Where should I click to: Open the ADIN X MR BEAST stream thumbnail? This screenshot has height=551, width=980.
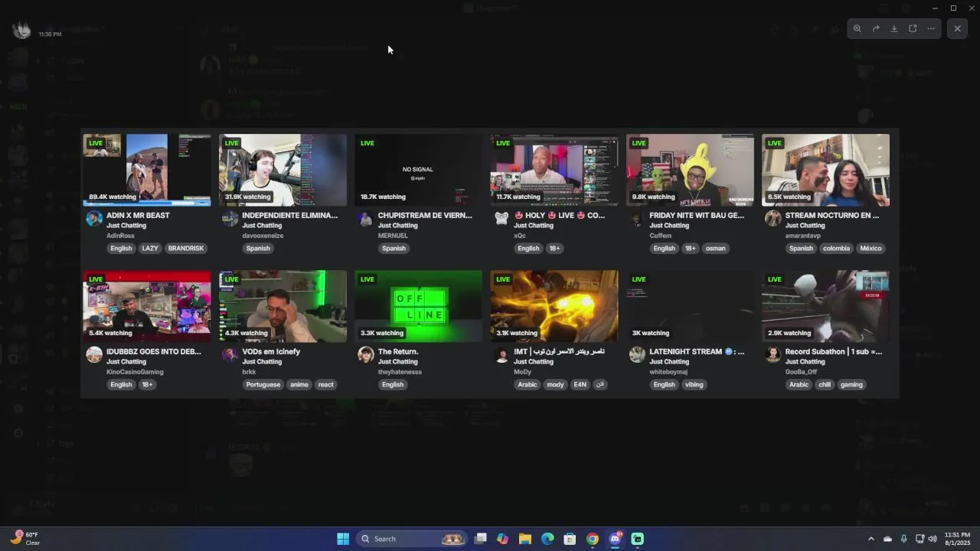pyautogui.click(x=147, y=170)
